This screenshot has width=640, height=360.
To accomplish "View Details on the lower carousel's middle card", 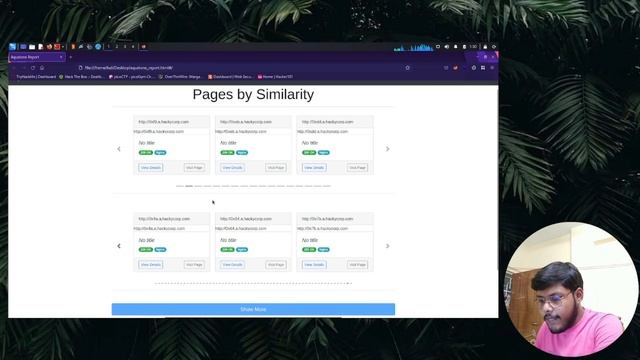I will tap(232, 265).
